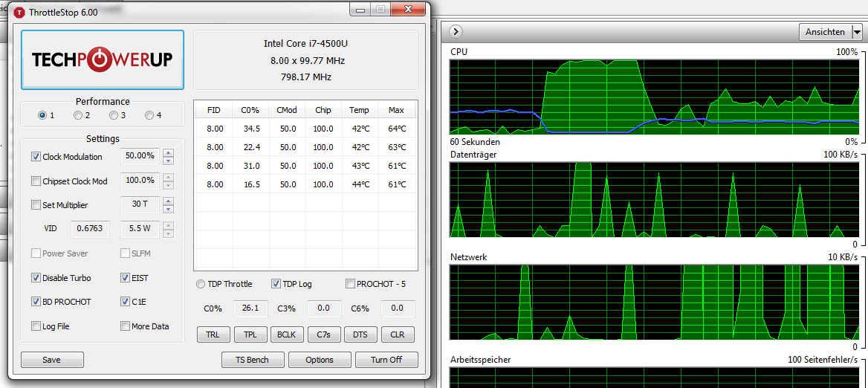Image resolution: width=868 pixels, height=388 pixels.
Task: Click the Arbeitsspeicher graph label
Action: pos(481,360)
